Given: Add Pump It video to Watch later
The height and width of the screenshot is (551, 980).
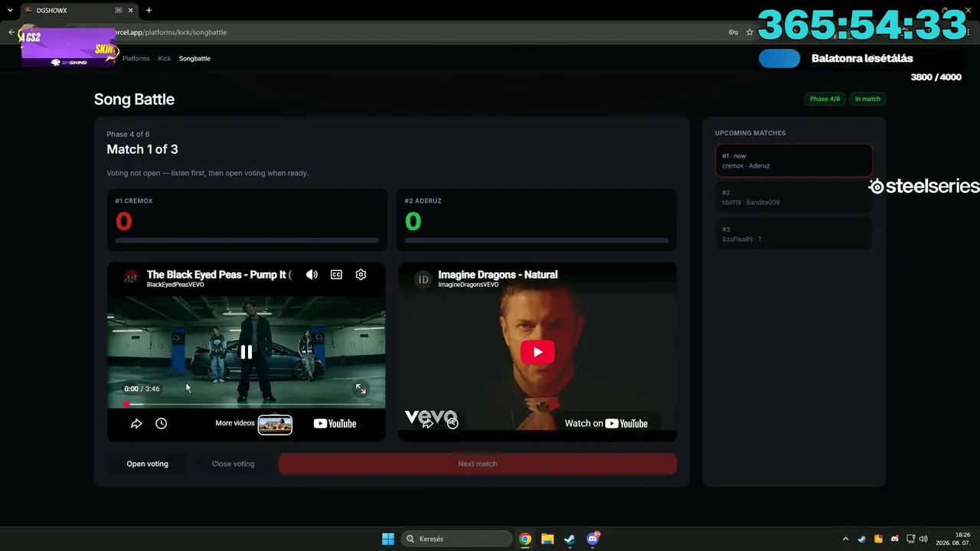Looking at the screenshot, I should pyautogui.click(x=162, y=423).
